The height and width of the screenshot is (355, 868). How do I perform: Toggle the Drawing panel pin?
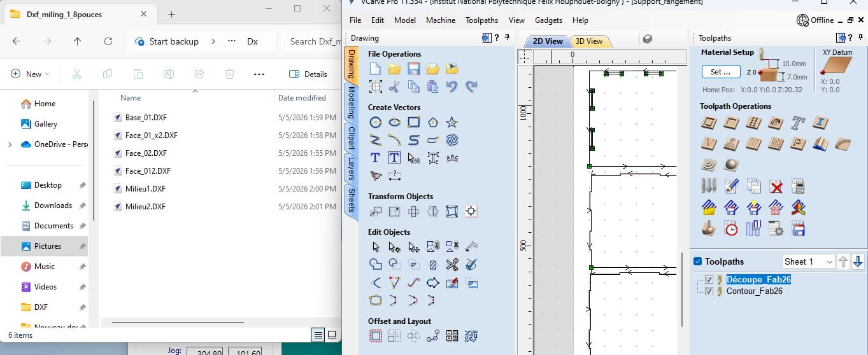[x=507, y=38]
